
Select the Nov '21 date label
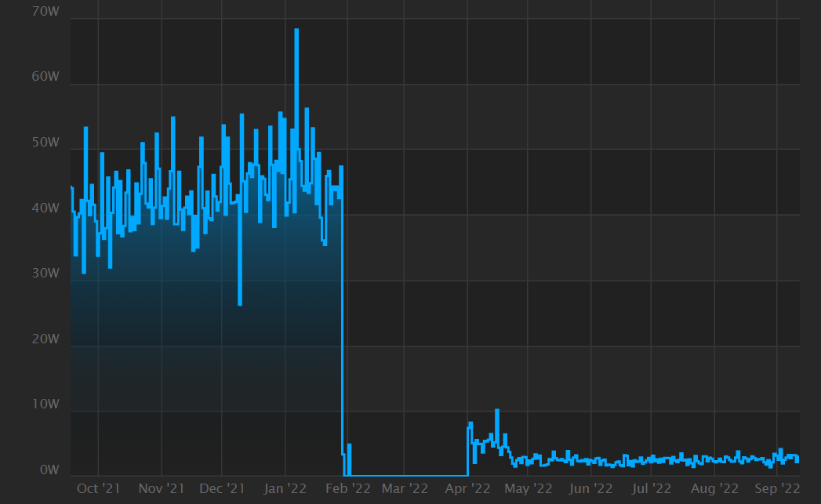(162, 488)
